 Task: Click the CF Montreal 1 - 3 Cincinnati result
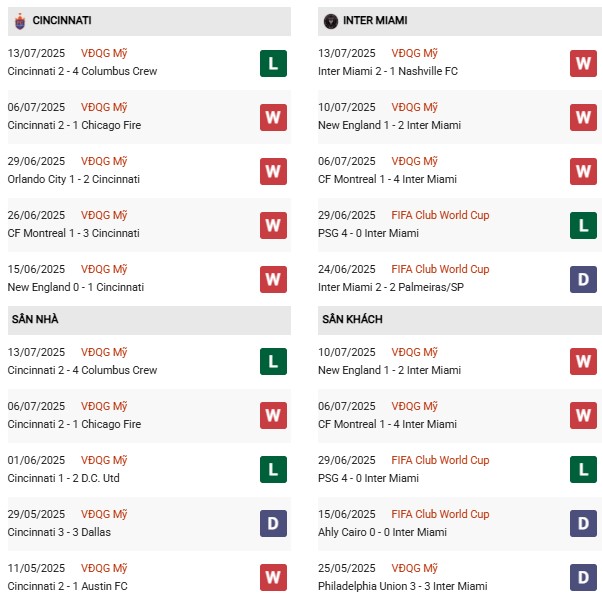[73, 233]
